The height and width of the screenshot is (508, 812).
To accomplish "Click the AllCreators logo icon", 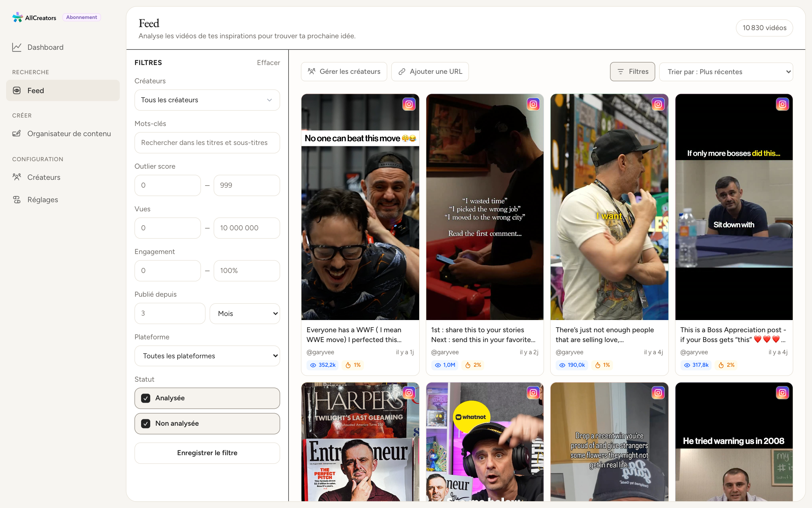I will [17, 17].
